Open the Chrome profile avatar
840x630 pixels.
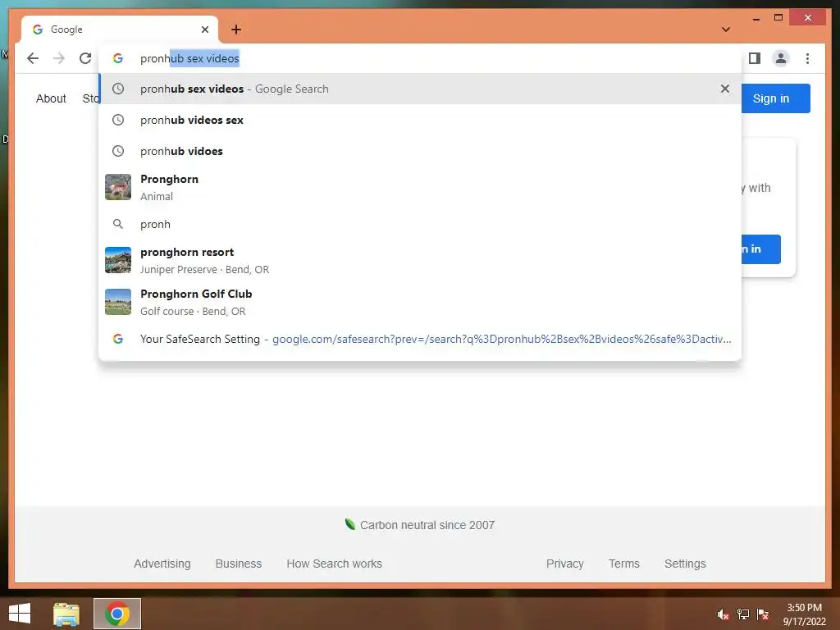pos(781,58)
